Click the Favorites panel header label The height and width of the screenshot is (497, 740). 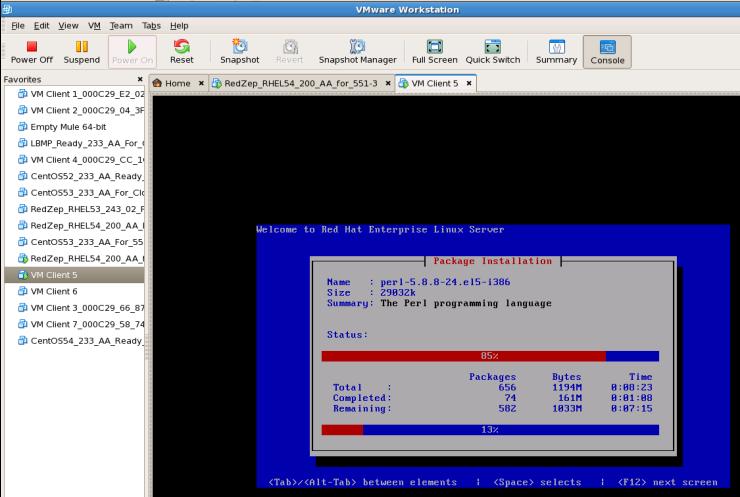[22, 79]
